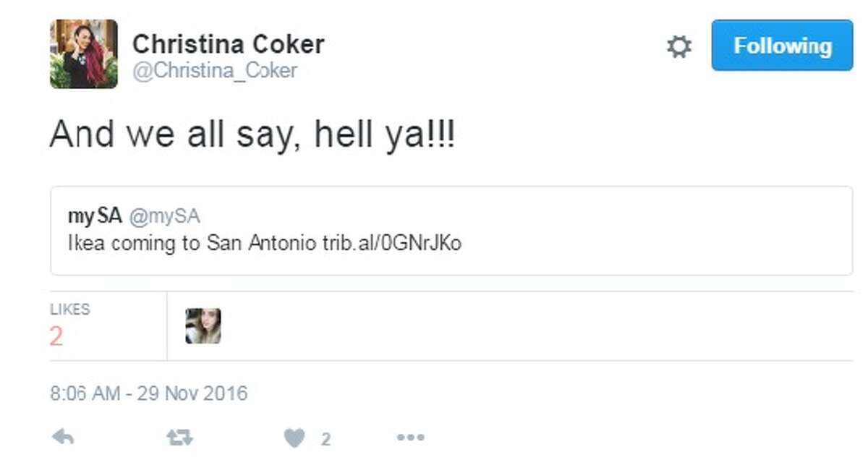
Task: Click the like count next to the heart
Action: point(325,438)
